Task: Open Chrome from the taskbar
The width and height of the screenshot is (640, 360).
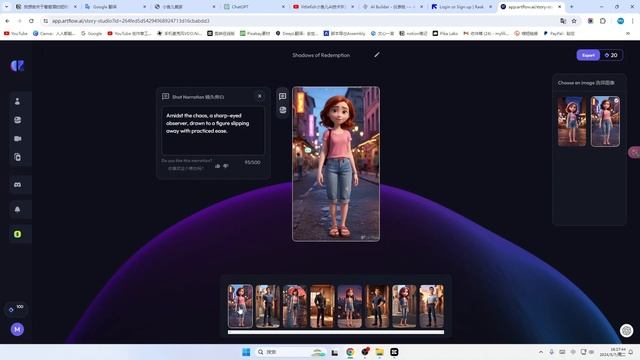Action: pyautogui.click(x=350, y=352)
